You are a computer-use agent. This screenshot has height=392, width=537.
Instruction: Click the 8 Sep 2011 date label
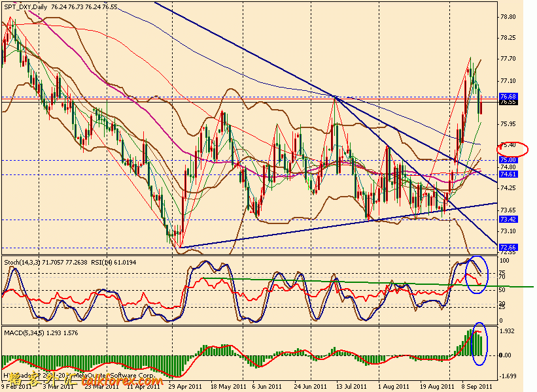coord(478,387)
